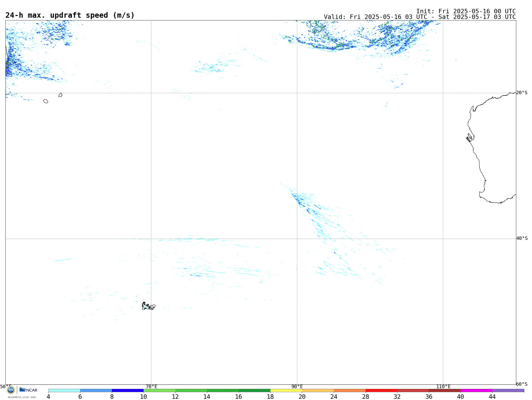Select the light cyan 4–6 colorbar segment
Viewport: 532px width, 400px height.
[x=64, y=390]
